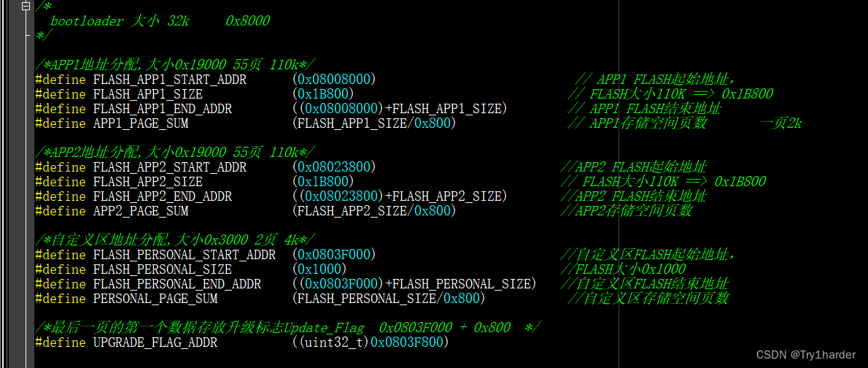The image size is (868, 368).
Task: Click the PERSONAL_PAGE_SUM macro name
Action: pos(155,298)
